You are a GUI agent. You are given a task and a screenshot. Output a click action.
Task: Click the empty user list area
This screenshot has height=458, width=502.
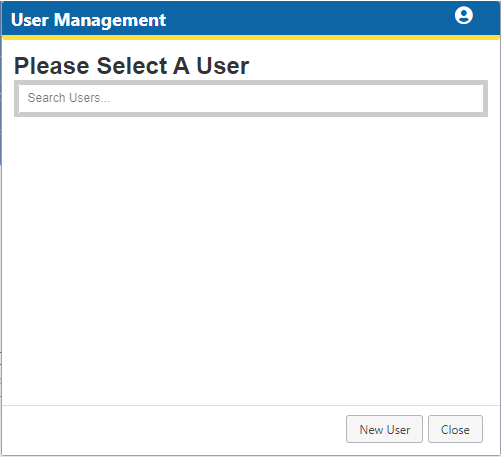[251, 260]
